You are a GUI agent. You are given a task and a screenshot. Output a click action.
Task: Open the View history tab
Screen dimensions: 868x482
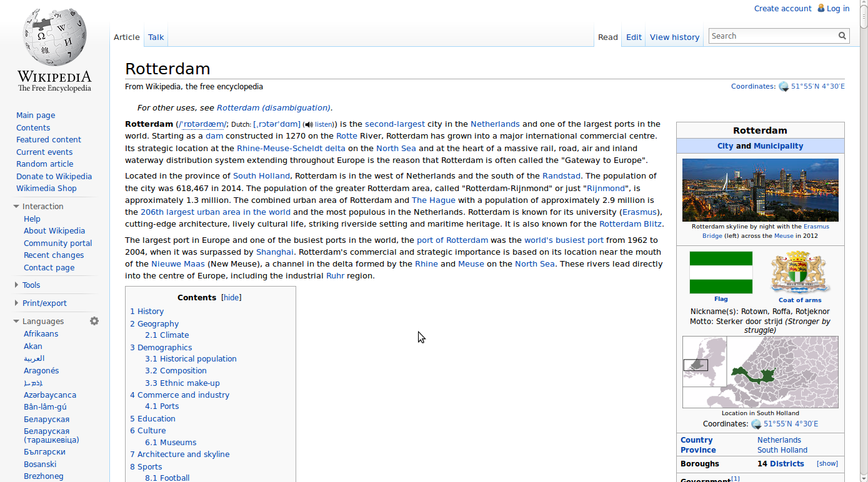tap(674, 37)
